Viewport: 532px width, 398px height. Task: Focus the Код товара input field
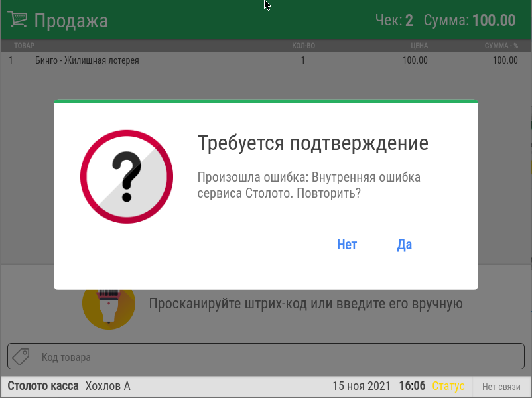266,356
